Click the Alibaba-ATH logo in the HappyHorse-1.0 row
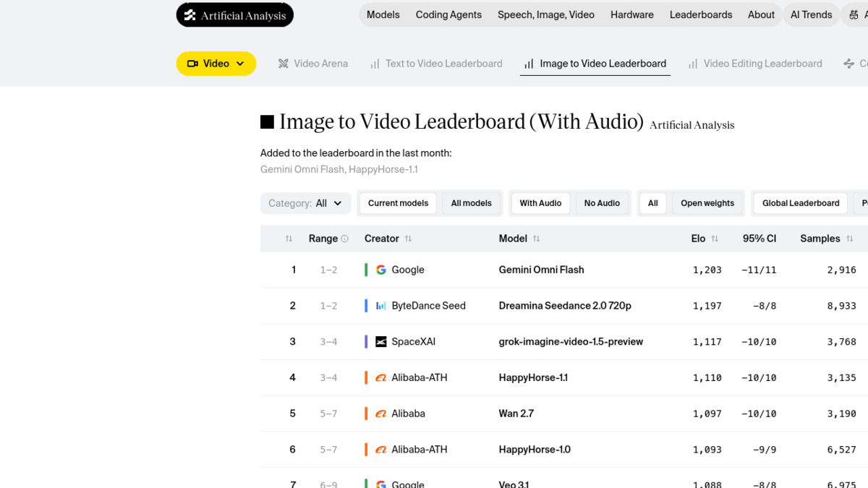 381,450
